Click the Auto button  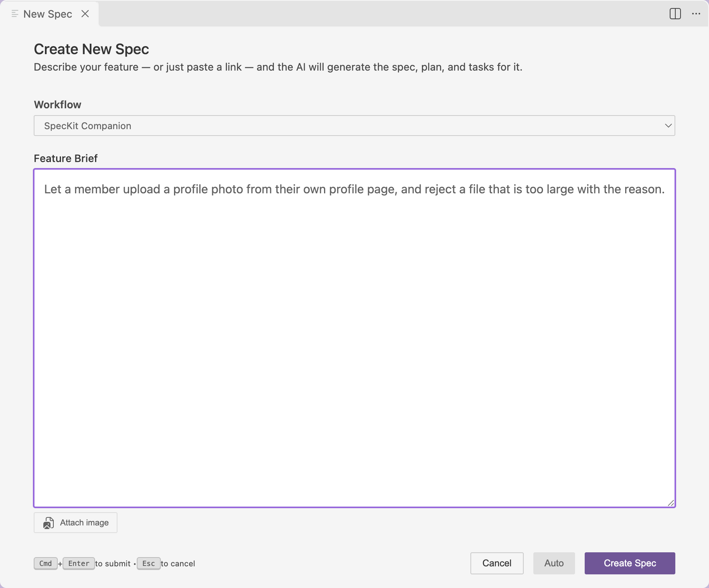554,563
